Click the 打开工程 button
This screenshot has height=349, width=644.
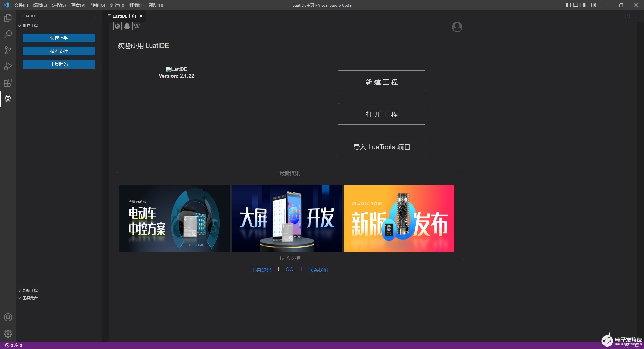[x=381, y=114]
